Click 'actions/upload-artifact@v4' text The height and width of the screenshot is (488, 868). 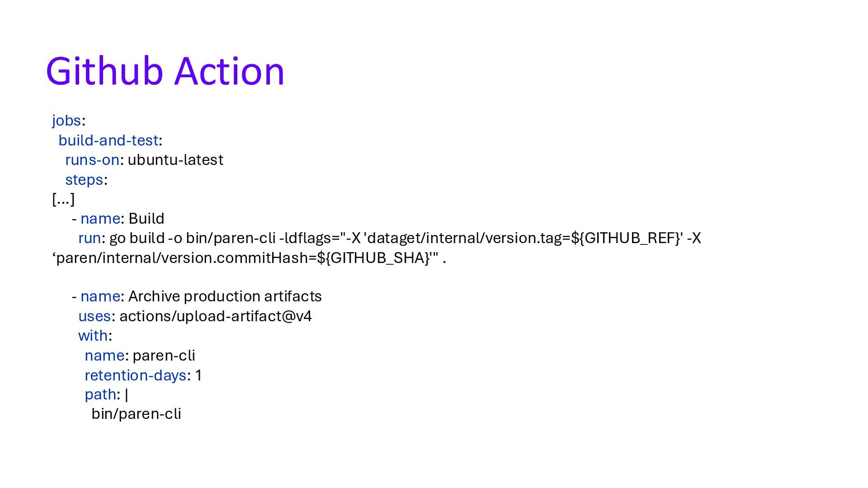click(216, 316)
